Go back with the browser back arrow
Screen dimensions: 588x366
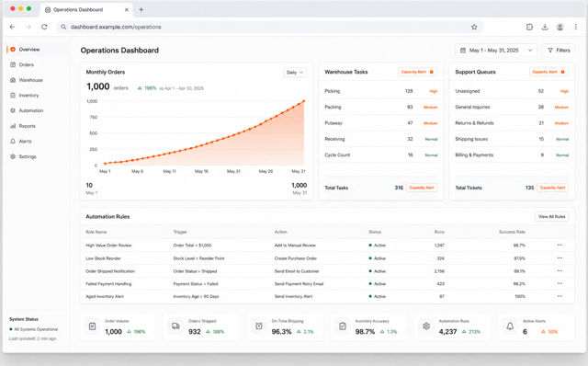12,27
